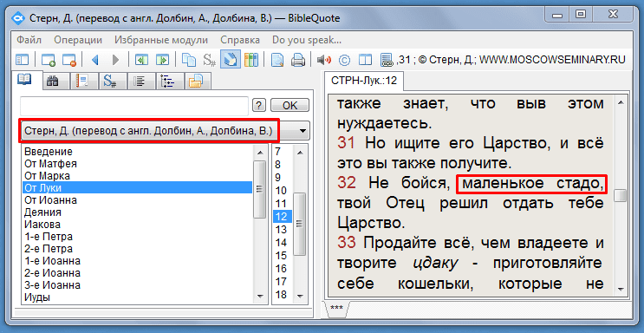Open the Файл menu
Screen dimensions: 644x333
[x=29, y=40]
